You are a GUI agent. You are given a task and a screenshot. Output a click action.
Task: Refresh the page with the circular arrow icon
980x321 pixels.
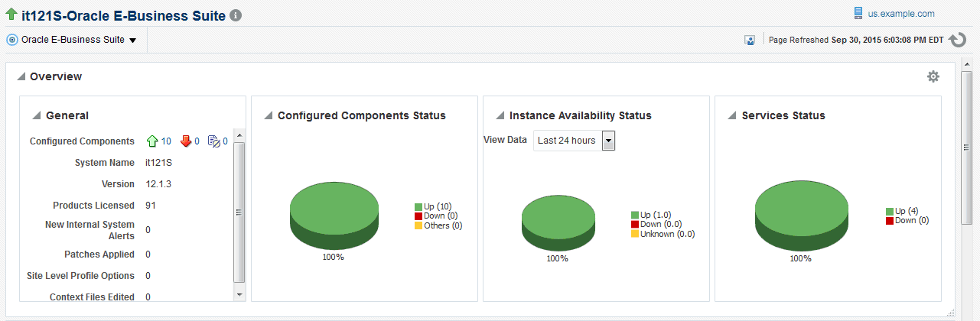[957, 41]
